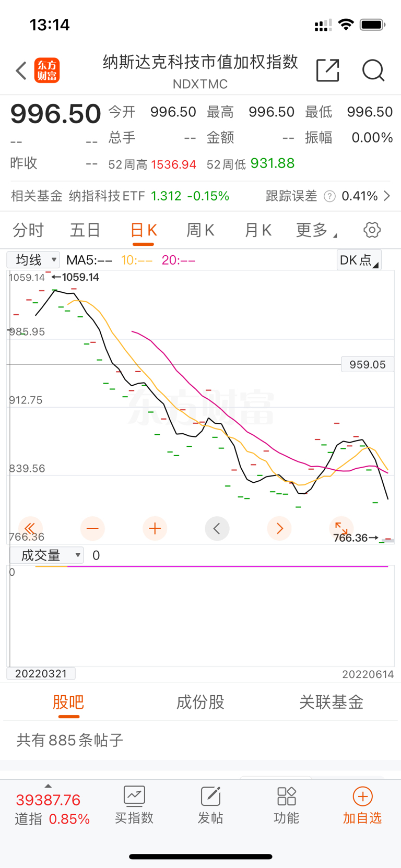Tap 加自选 to add to watchlist
Screen dimensions: 401x868
pos(362,805)
